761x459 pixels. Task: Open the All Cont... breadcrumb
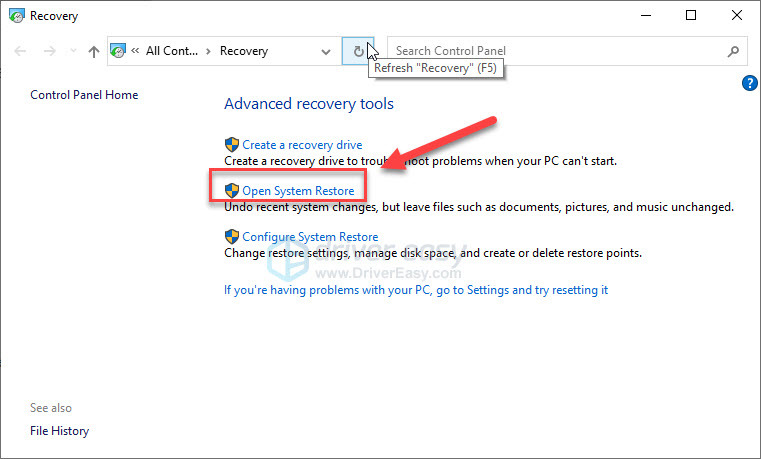(x=172, y=51)
